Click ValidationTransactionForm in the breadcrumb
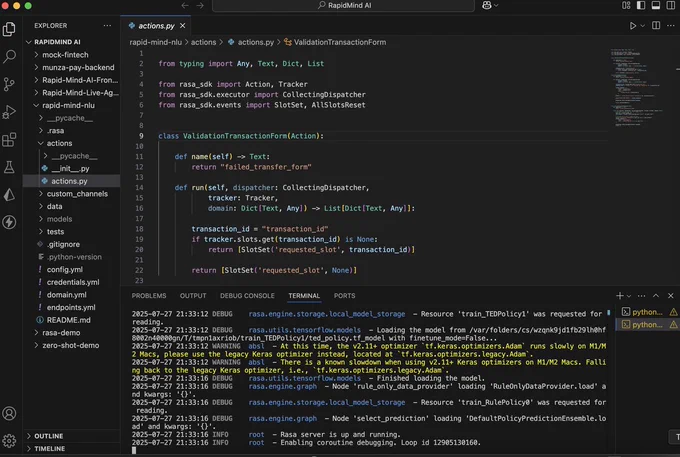The image size is (680, 457). tap(340, 42)
